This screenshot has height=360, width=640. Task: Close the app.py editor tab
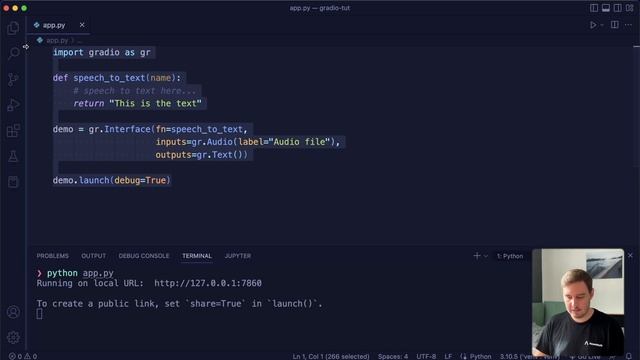[x=82, y=25]
